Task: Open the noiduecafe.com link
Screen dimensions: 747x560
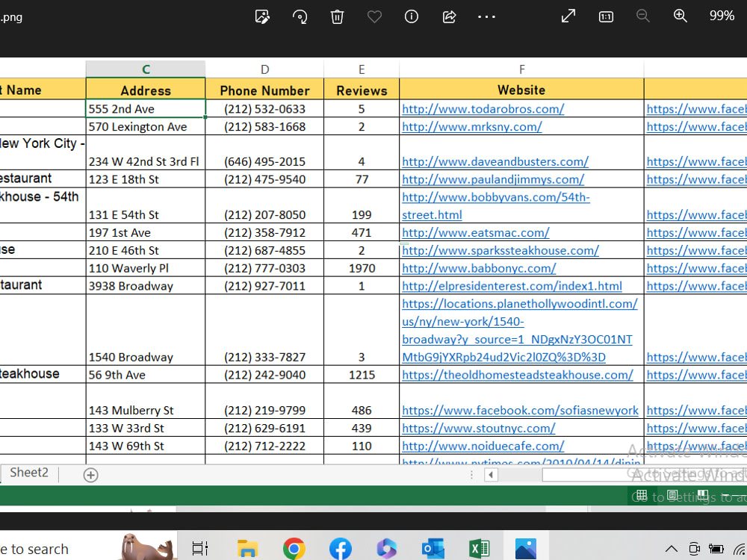Action: tap(483, 447)
